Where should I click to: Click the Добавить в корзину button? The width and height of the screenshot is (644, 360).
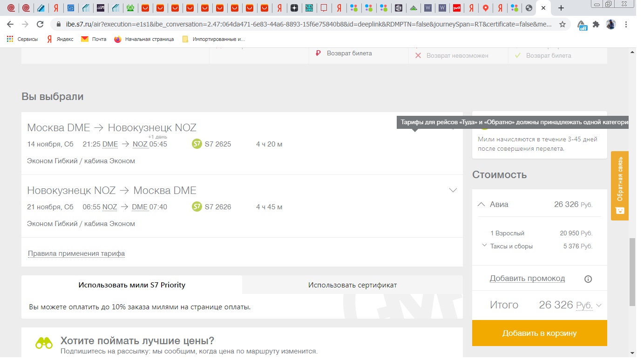pyautogui.click(x=540, y=333)
